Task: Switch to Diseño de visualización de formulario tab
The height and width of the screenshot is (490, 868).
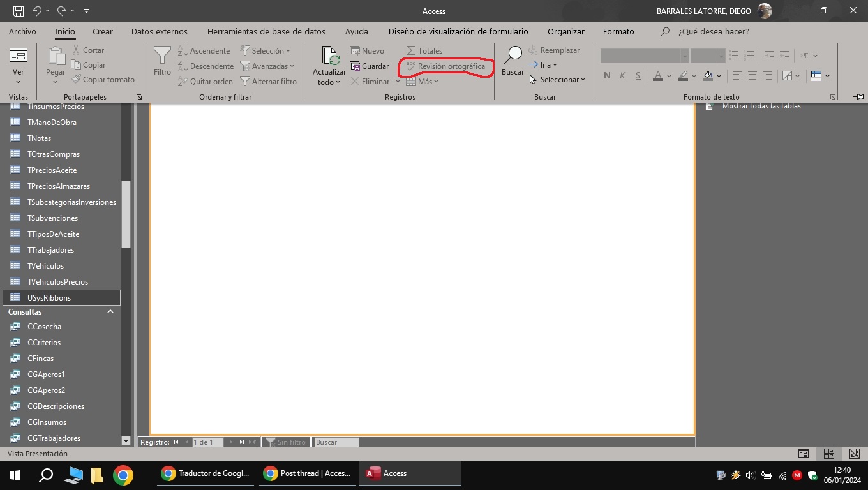Action: (458, 31)
